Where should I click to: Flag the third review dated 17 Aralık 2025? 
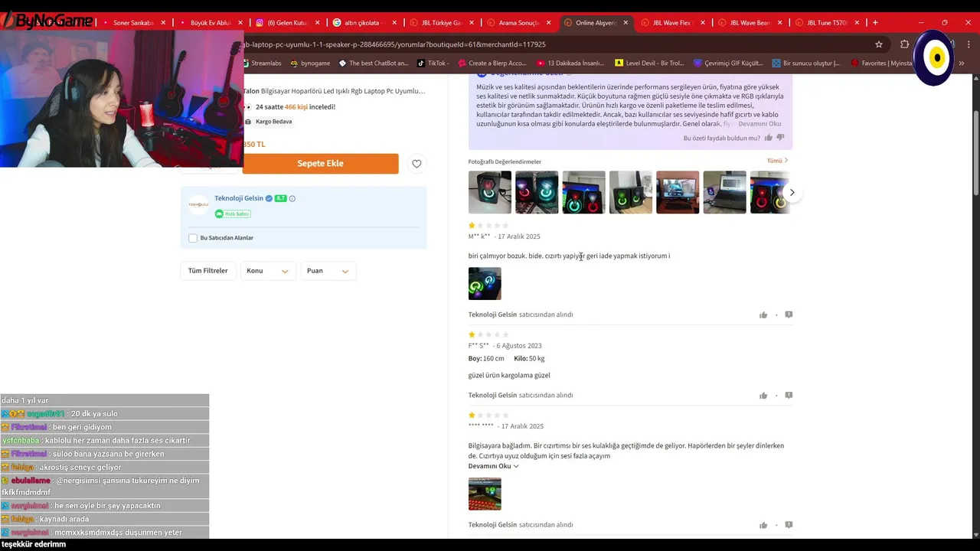pyautogui.click(x=789, y=525)
